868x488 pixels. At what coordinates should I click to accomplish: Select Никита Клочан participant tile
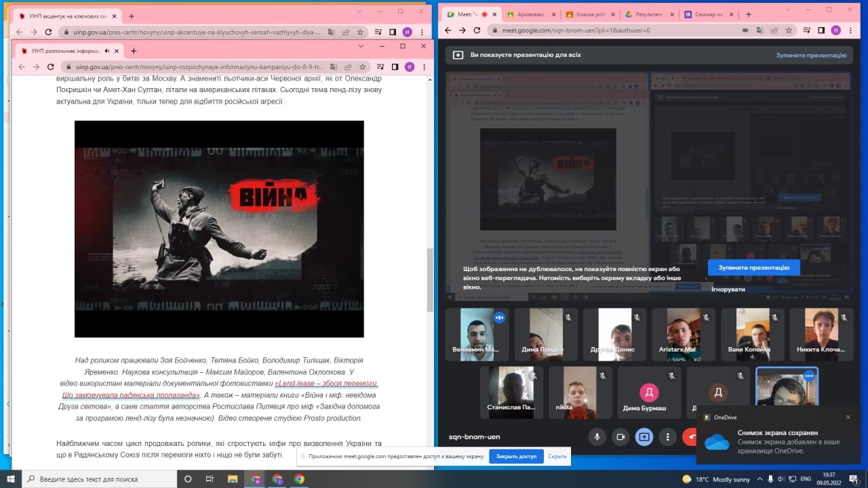[x=821, y=335]
